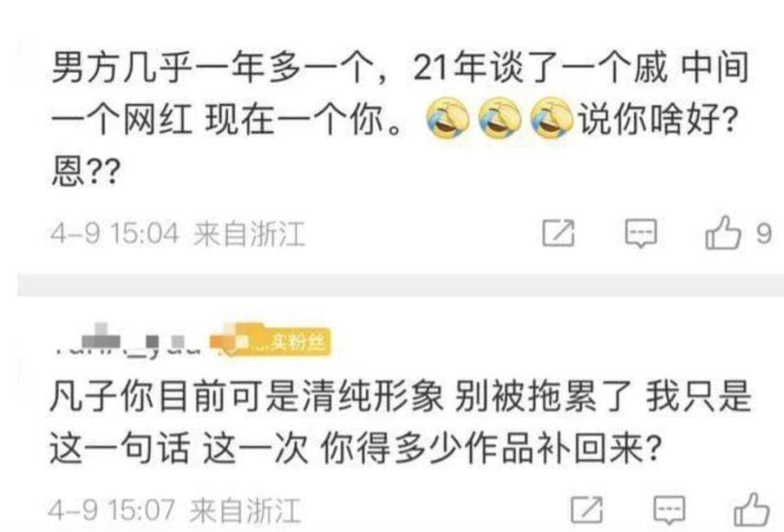Select the comment beginning 男方几乎一年多一个
This screenshot has width=784, height=532.
pos(400,119)
